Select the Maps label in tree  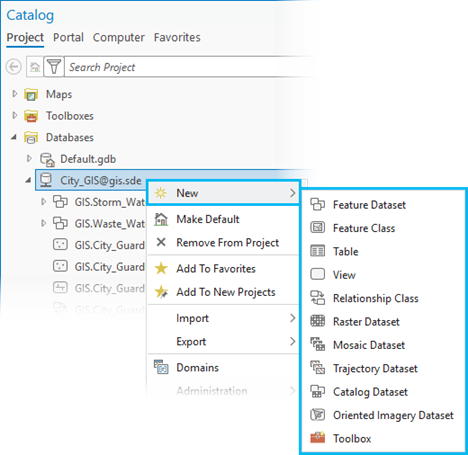59,94
